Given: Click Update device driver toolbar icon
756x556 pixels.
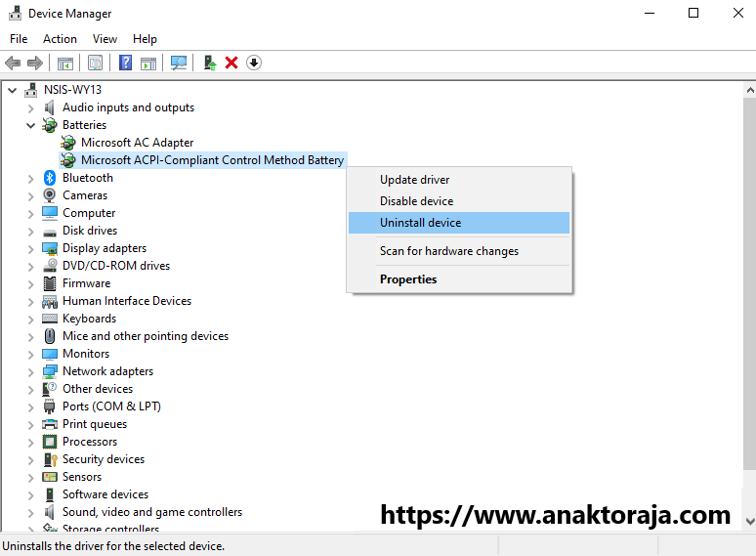Looking at the screenshot, I should click(x=210, y=63).
